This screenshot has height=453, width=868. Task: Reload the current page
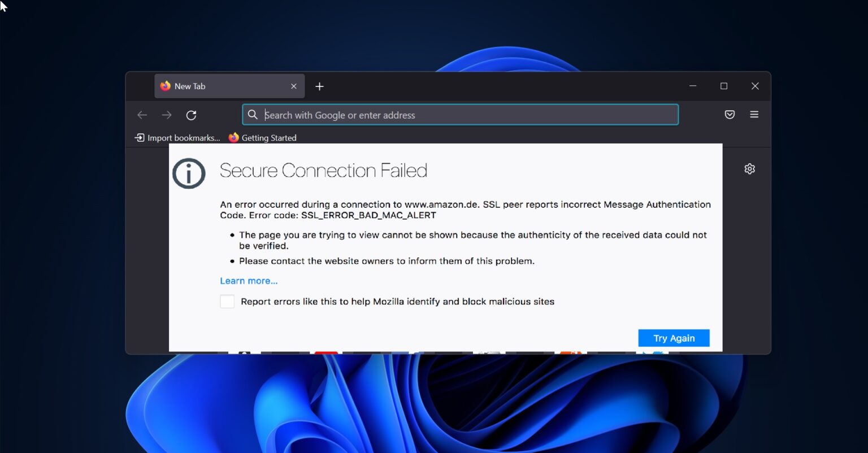pos(192,115)
